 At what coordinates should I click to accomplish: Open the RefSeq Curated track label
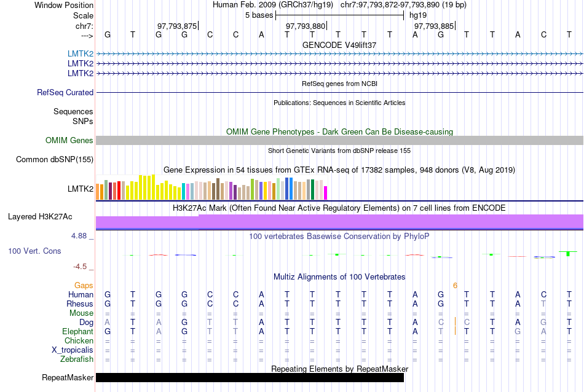coord(65,92)
